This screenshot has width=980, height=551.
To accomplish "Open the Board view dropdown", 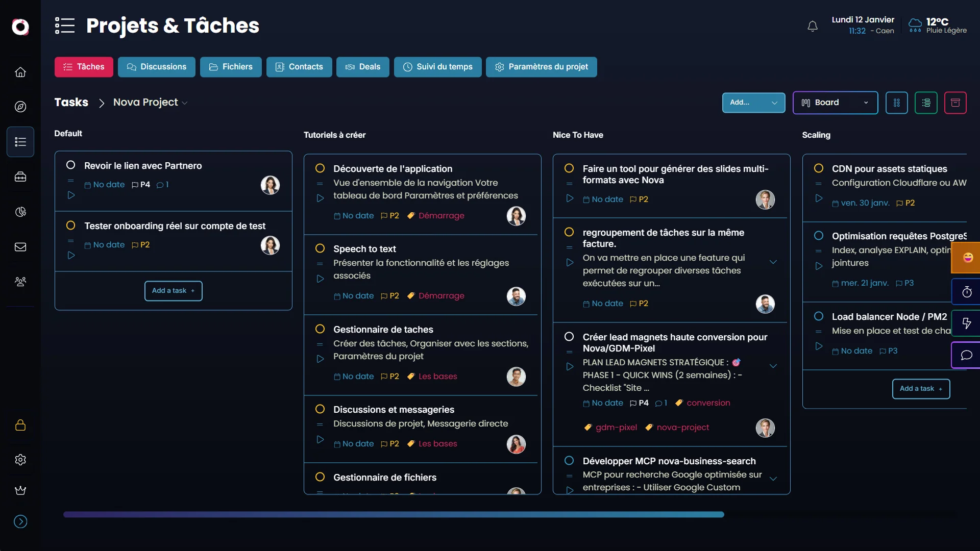I will point(835,103).
